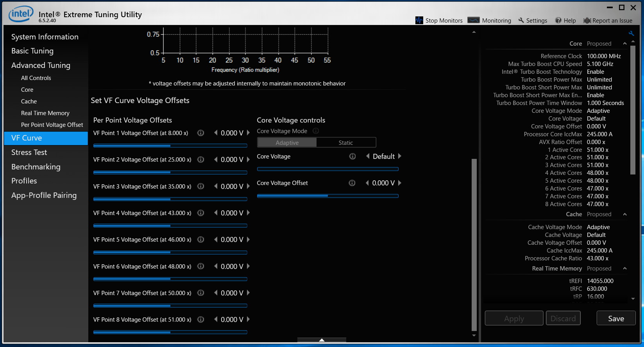Image resolution: width=644 pixels, height=347 pixels.
Task: Click scroll-down arrow of main panel
Action: pos(474,335)
